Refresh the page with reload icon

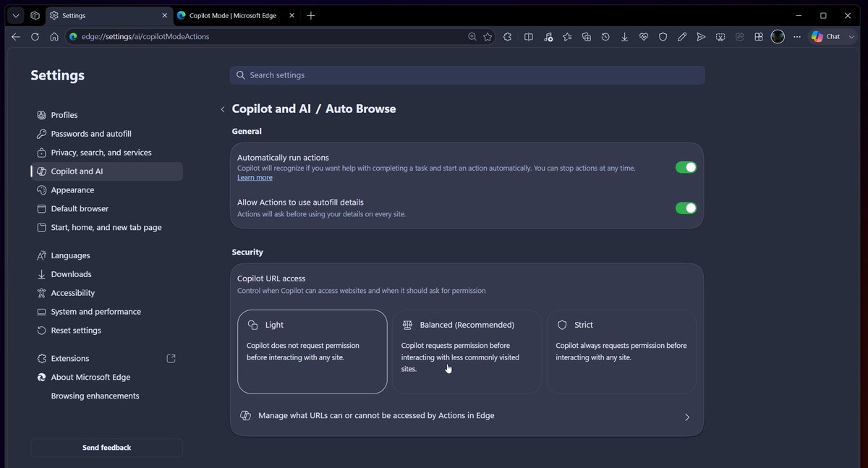35,37
